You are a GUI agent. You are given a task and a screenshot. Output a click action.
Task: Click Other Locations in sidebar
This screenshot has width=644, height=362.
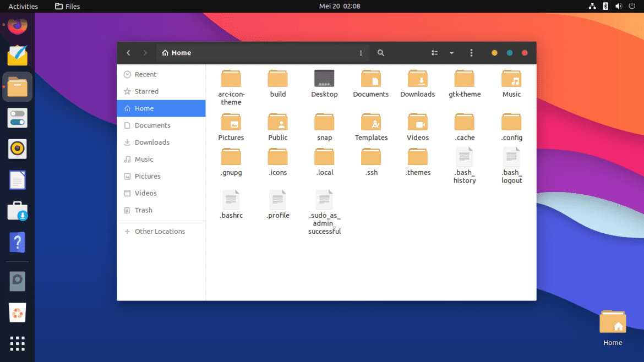pos(160,232)
